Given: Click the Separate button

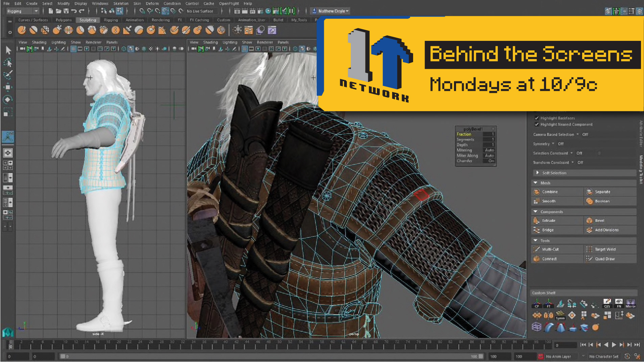Looking at the screenshot, I should pyautogui.click(x=610, y=192).
